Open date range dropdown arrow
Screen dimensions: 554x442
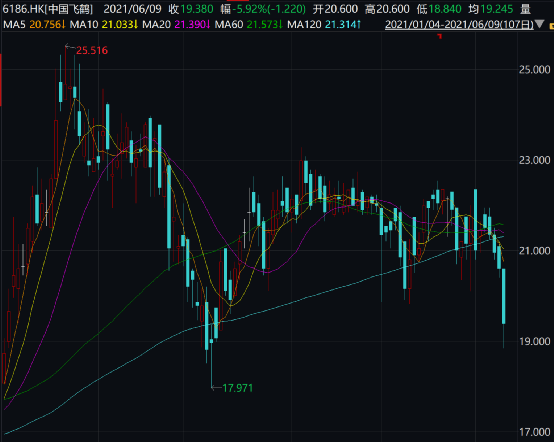pyautogui.click(x=539, y=24)
